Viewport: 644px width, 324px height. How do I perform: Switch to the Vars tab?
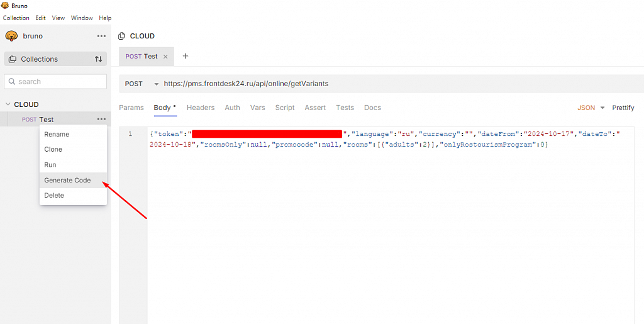tap(257, 108)
